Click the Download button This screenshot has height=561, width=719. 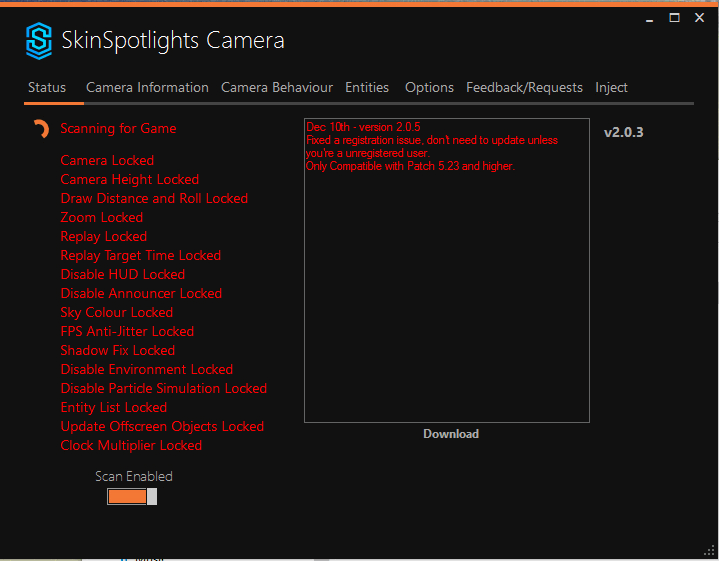point(451,434)
